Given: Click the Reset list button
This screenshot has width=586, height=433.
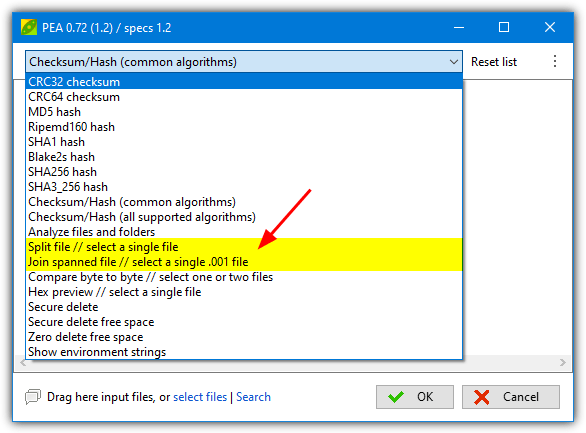Looking at the screenshot, I should point(494,62).
